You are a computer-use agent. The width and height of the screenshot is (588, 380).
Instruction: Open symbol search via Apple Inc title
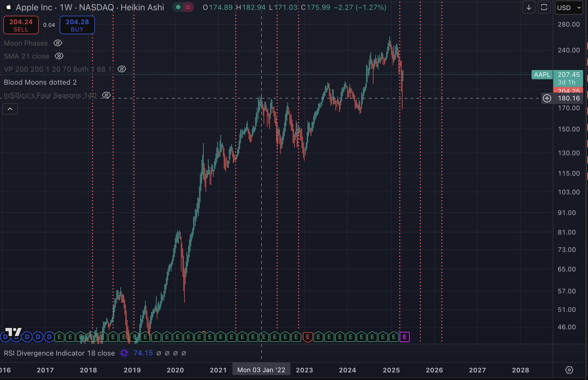(34, 7)
